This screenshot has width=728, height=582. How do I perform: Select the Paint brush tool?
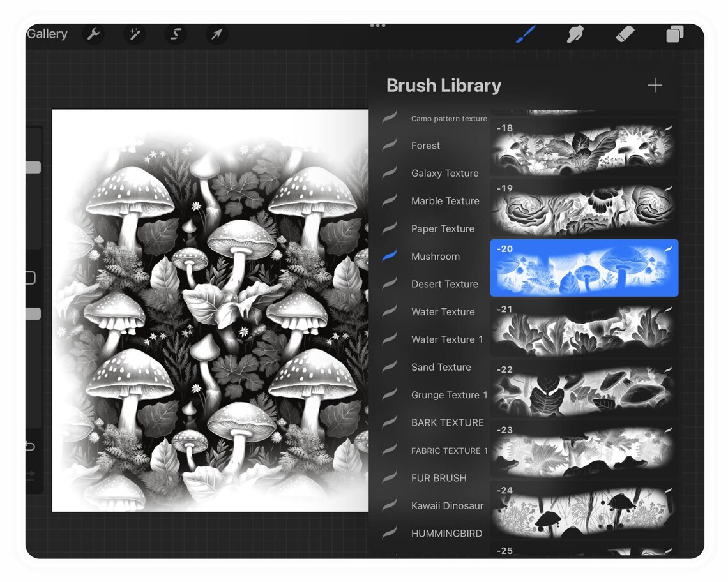[x=525, y=34]
